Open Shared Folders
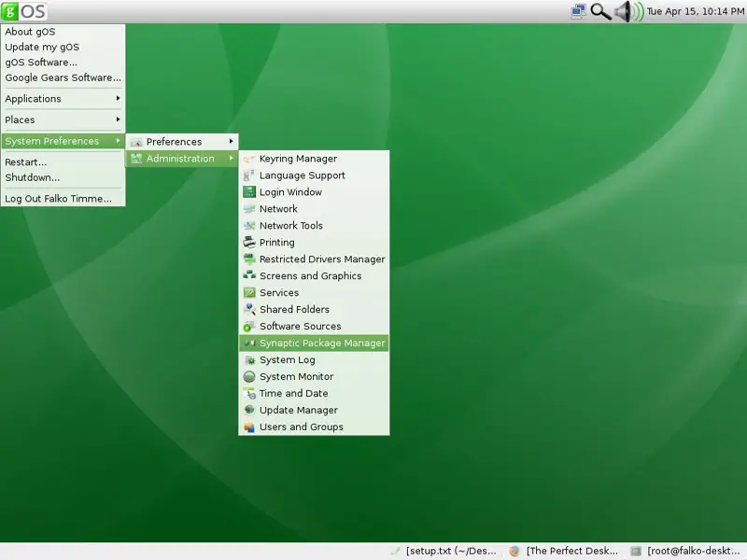747x560 pixels. pyautogui.click(x=314, y=309)
